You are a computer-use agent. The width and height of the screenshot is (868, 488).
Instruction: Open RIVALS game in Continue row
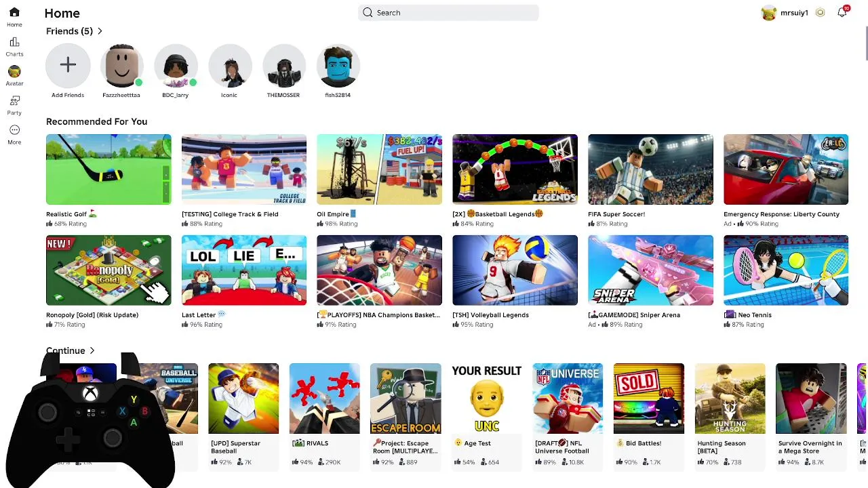coord(324,399)
